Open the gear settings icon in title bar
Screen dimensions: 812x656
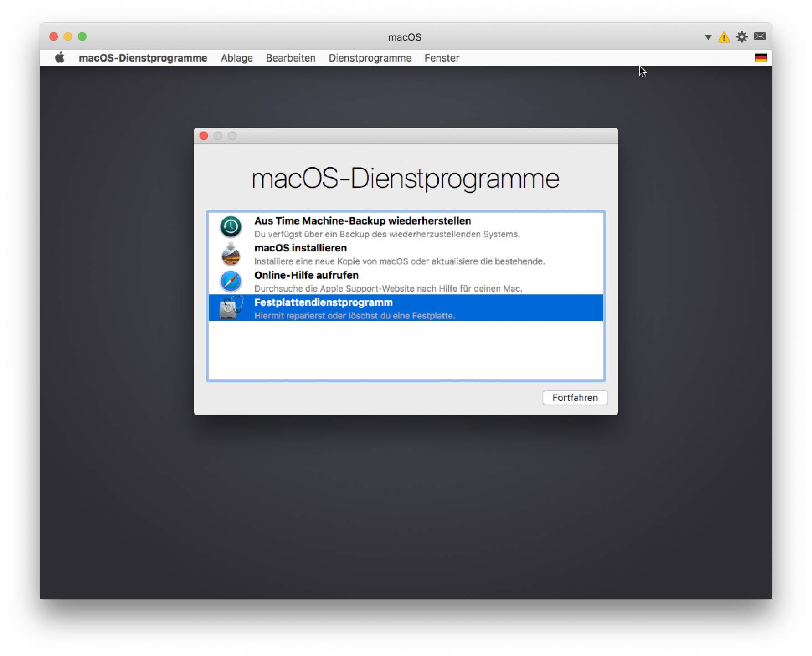pyautogui.click(x=742, y=37)
